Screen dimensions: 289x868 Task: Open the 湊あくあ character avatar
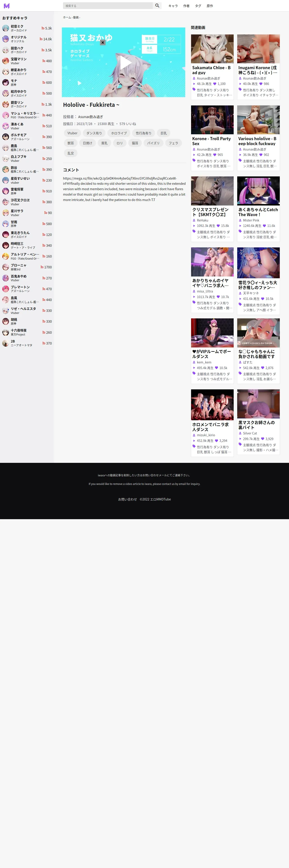pyautogui.click(x=6, y=126)
